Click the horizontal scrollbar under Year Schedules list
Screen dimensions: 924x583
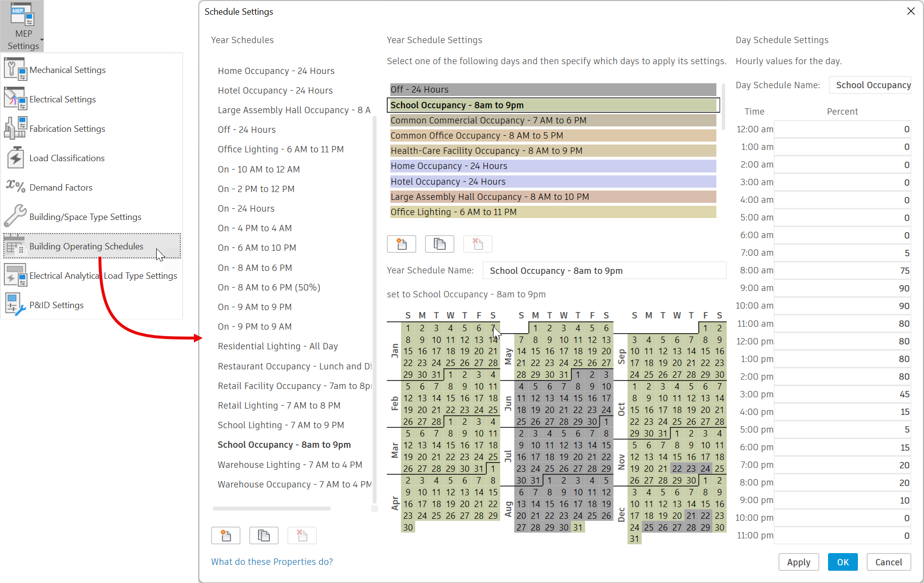[272, 509]
